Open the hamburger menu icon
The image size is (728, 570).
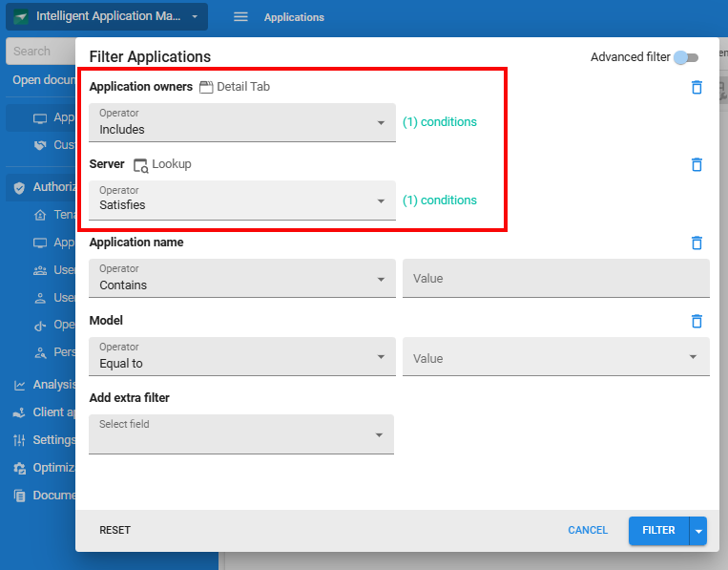pyautogui.click(x=240, y=17)
